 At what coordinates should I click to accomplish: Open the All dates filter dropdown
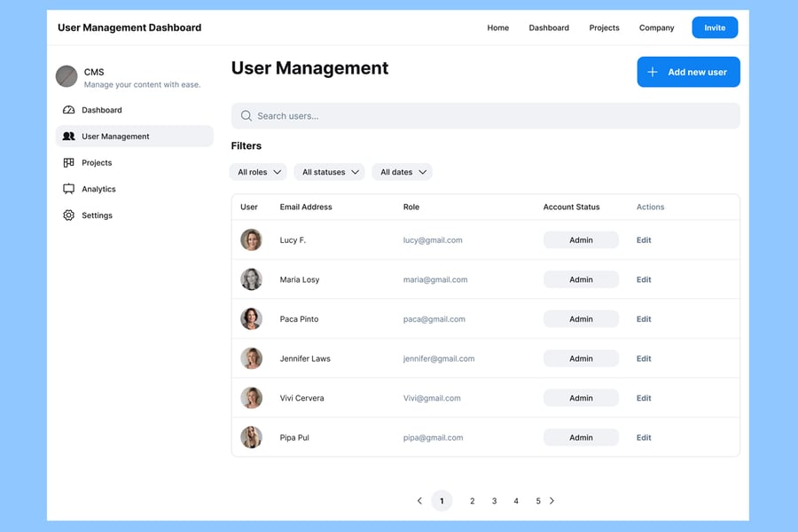(x=403, y=172)
